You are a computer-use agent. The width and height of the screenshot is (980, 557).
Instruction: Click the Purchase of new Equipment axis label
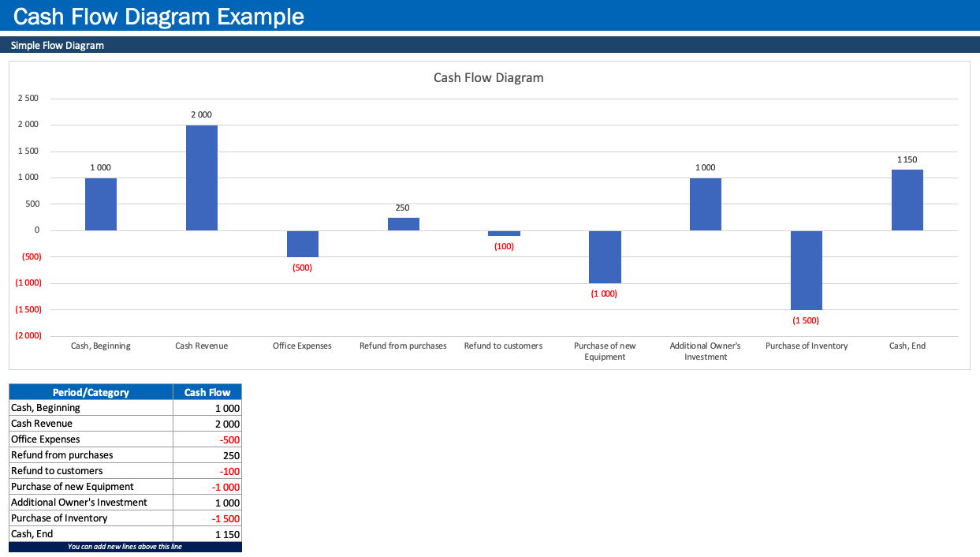pyautogui.click(x=605, y=351)
